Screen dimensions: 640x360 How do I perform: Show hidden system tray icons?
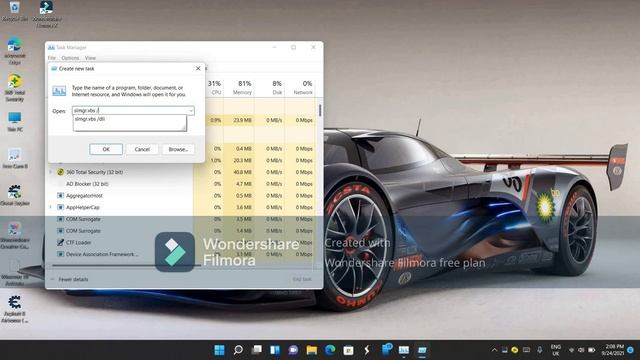point(494,350)
